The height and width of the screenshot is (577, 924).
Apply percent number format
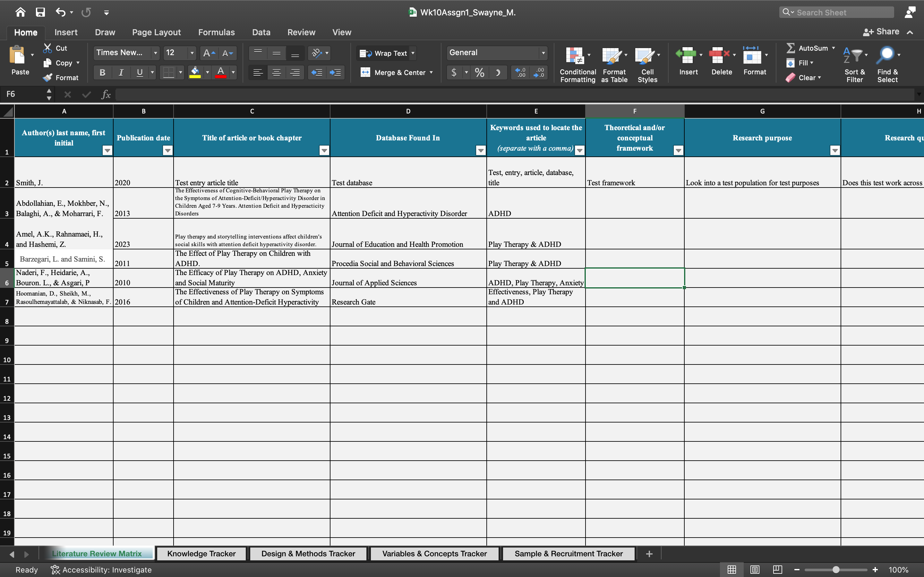point(479,72)
